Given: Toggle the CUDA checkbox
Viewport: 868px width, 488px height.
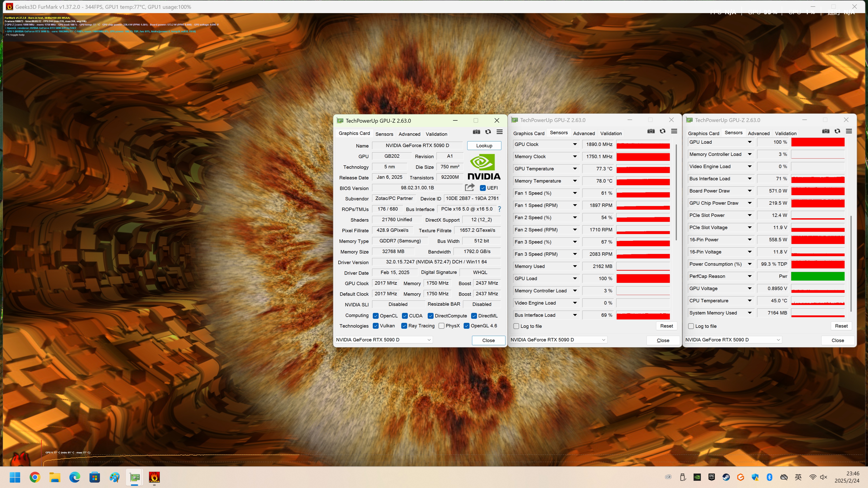Looking at the screenshot, I should click(405, 316).
